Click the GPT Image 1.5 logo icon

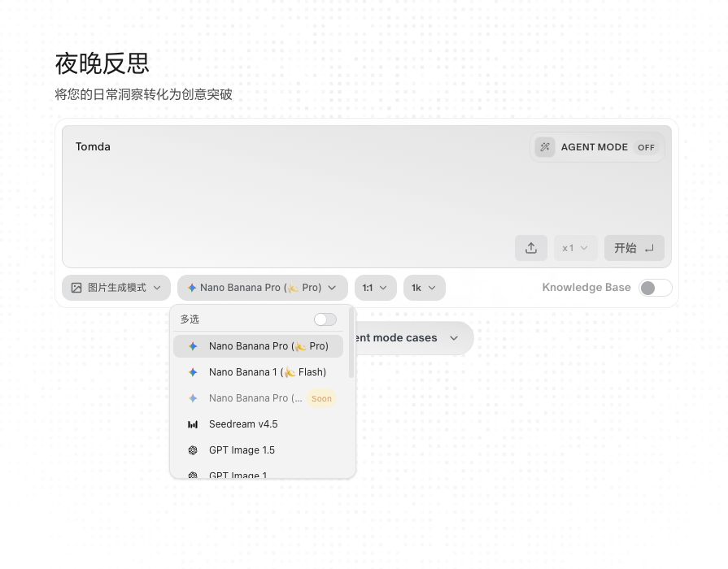tap(193, 450)
